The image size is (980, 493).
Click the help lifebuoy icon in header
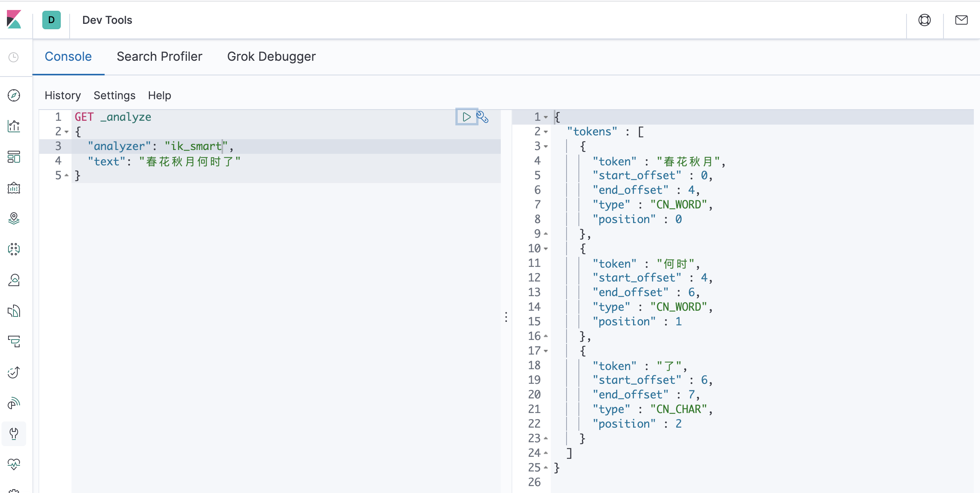coord(924,20)
